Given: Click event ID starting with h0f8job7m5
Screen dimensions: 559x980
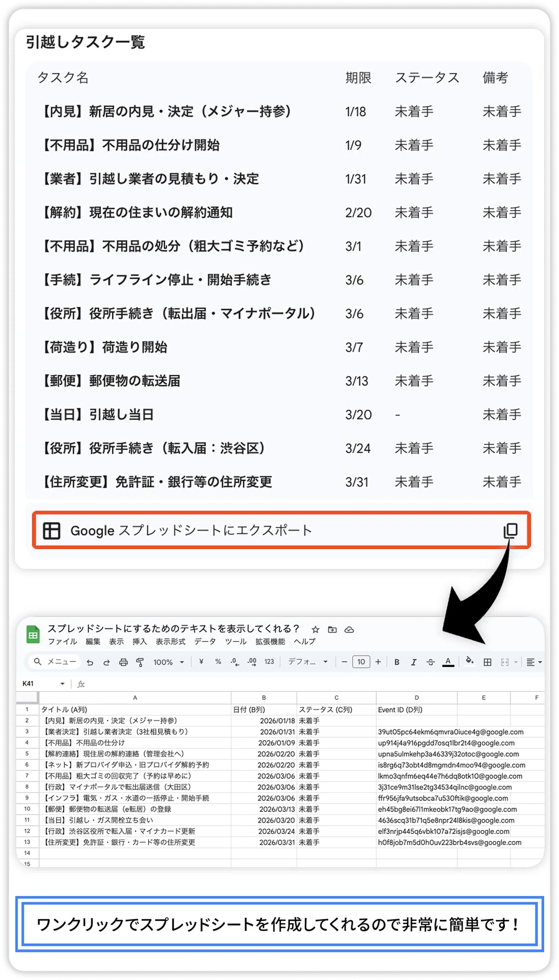Looking at the screenshot, I should click(450, 842).
